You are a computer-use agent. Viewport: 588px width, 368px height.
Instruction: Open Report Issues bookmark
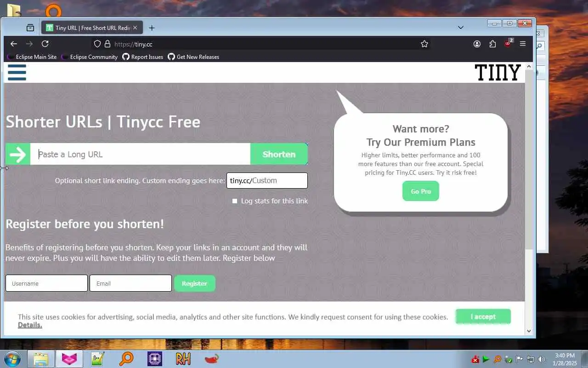click(x=143, y=57)
